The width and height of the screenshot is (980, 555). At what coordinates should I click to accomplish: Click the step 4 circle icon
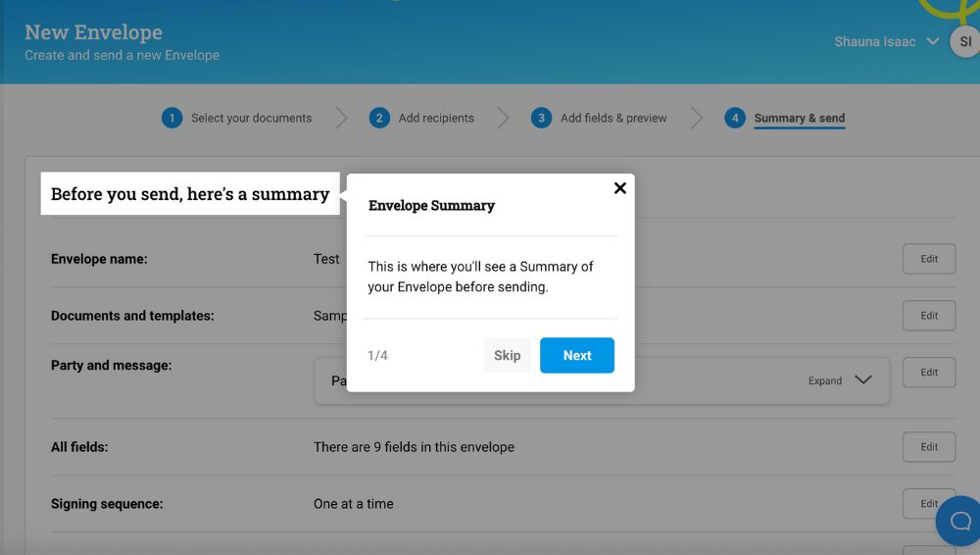click(735, 118)
